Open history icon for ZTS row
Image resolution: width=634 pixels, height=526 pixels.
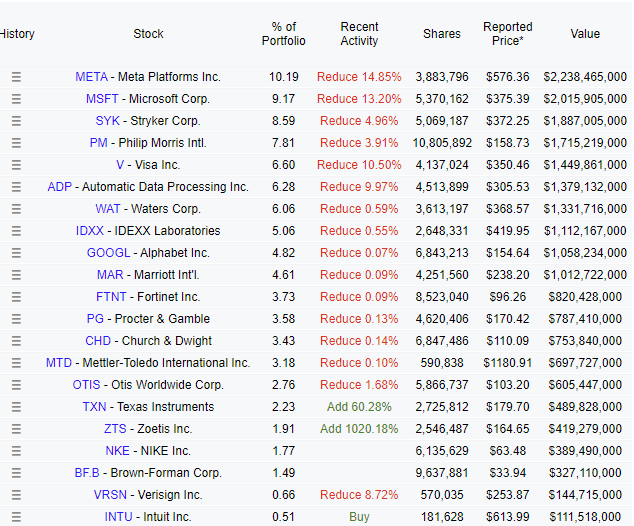(x=16, y=429)
